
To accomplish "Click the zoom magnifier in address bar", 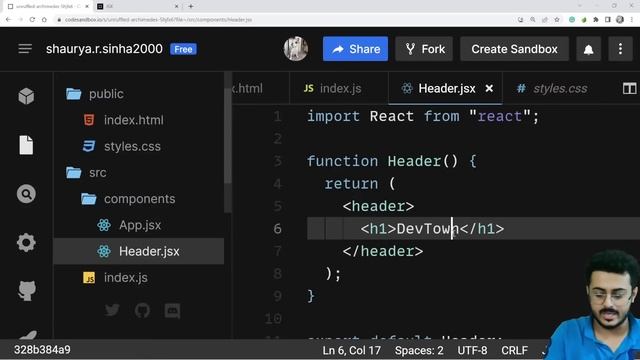I will [533, 20].
